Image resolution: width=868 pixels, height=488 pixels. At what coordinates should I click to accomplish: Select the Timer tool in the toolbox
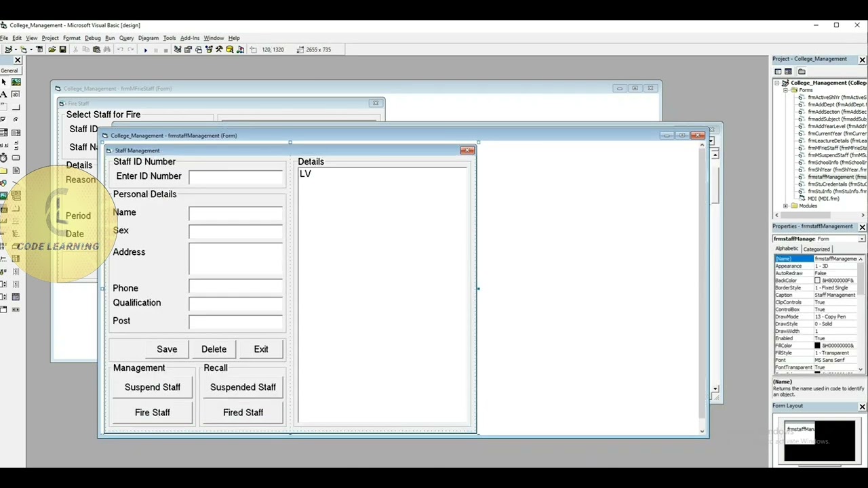click(x=3, y=157)
